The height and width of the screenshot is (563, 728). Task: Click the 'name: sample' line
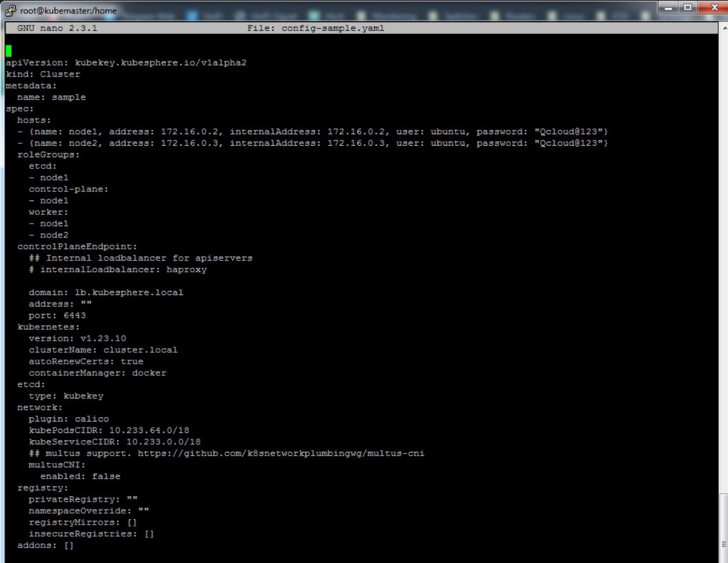point(52,97)
